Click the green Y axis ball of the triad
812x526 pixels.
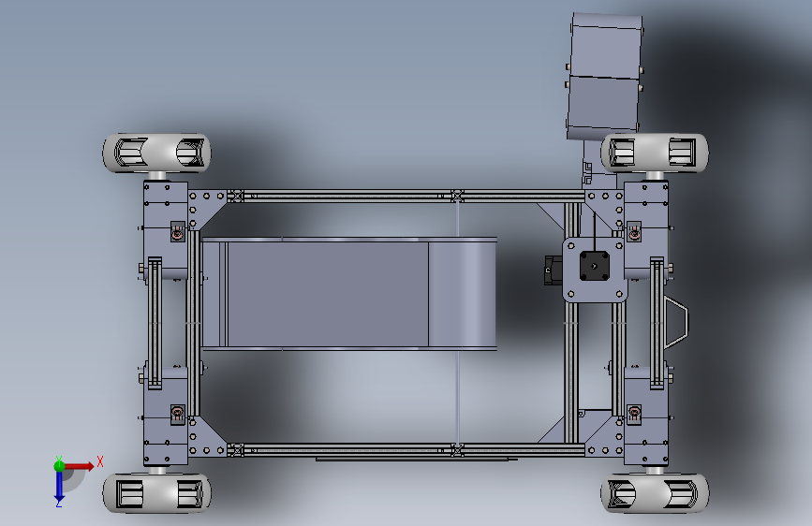click(x=59, y=466)
